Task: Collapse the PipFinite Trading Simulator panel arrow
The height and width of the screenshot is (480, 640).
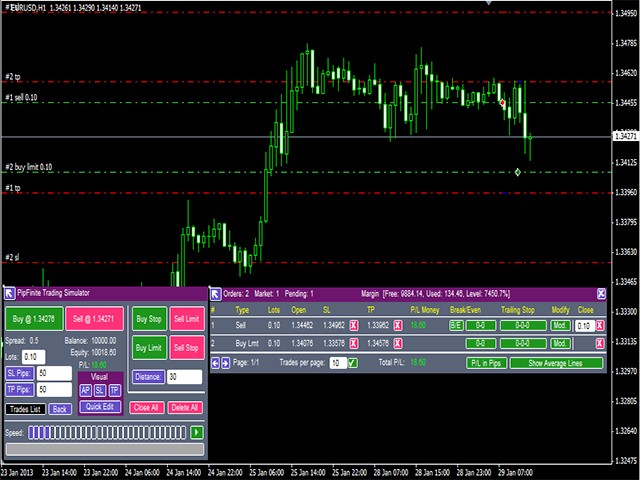Action: [x=9, y=293]
